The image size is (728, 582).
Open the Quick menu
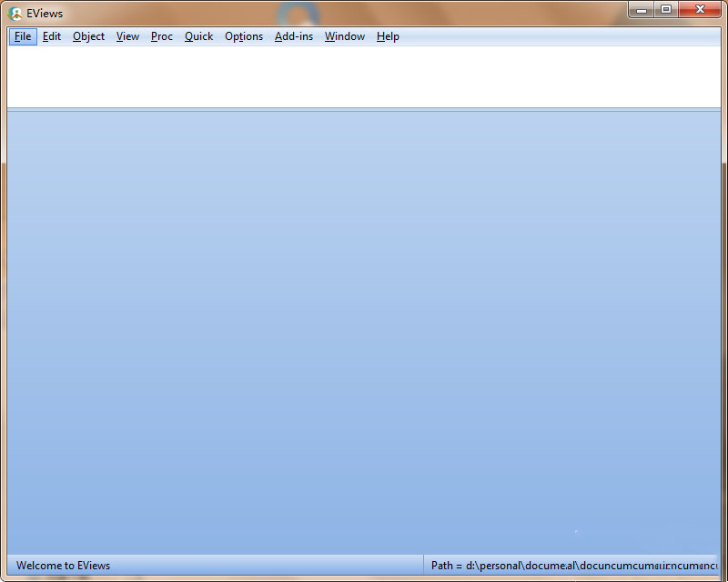click(x=198, y=36)
